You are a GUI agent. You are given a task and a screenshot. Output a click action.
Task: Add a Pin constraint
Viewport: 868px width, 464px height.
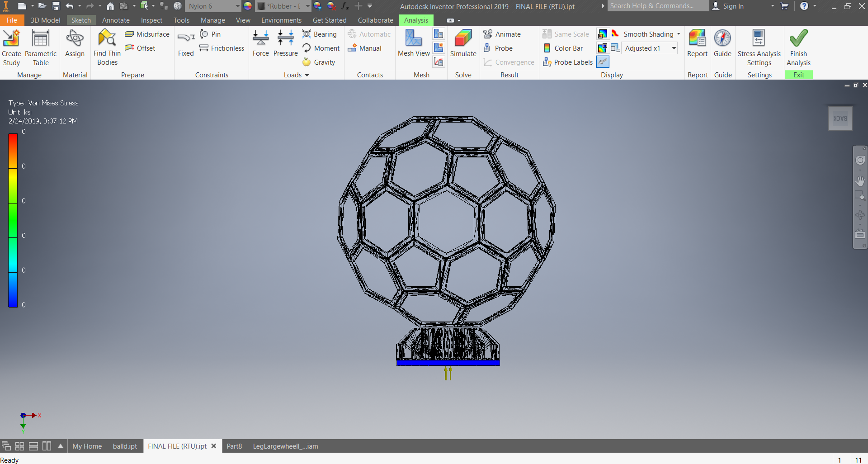point(210,34)
